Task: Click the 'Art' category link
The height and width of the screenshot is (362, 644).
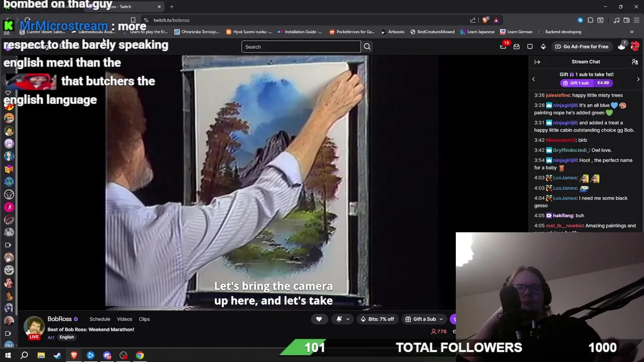Action: point(51,337)
